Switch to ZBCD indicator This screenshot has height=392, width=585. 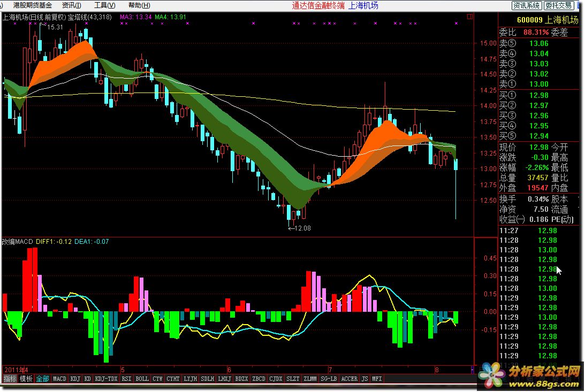tap(259, 379)
